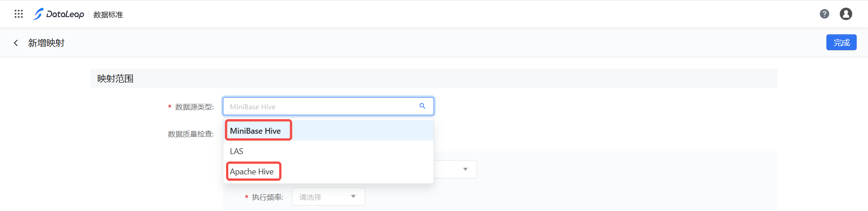Open the user account avatar
The height and width of the screenshot is (211, 868).
[845, 14]
